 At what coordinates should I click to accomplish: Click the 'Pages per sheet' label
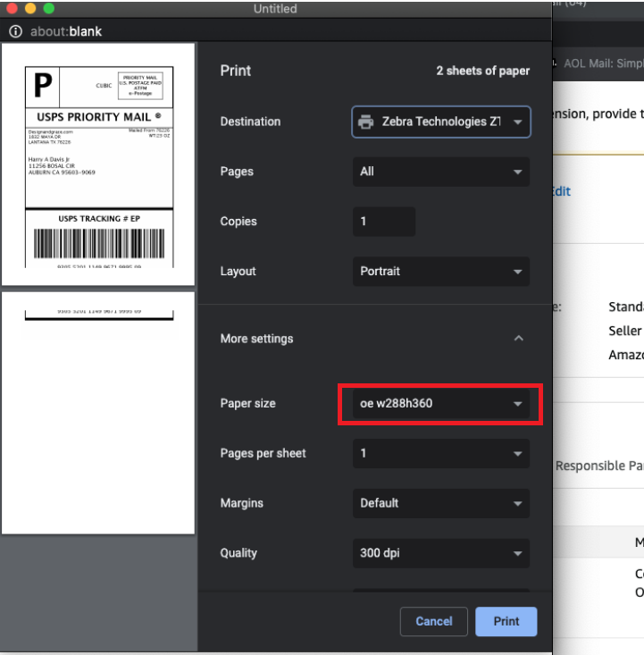click(x=263, y=453)
